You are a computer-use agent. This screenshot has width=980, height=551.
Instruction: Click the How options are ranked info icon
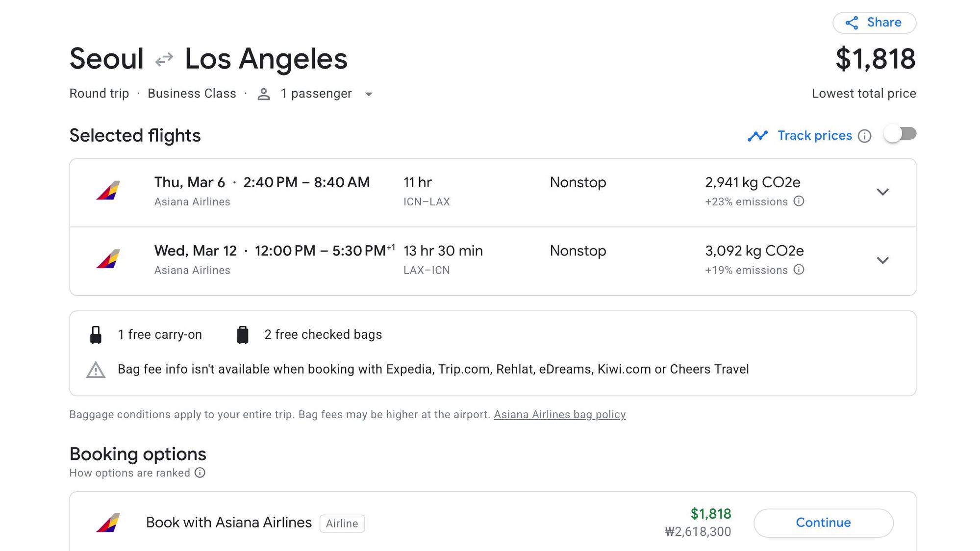coord(200,473)
